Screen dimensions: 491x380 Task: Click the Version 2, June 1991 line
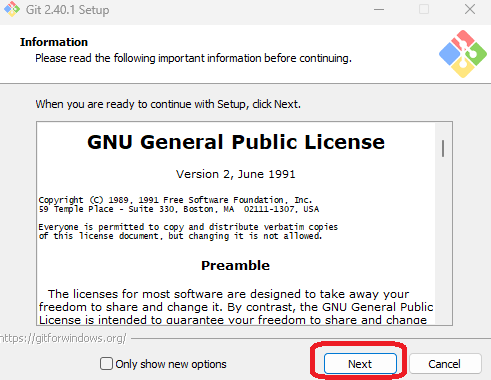(236, 174)
